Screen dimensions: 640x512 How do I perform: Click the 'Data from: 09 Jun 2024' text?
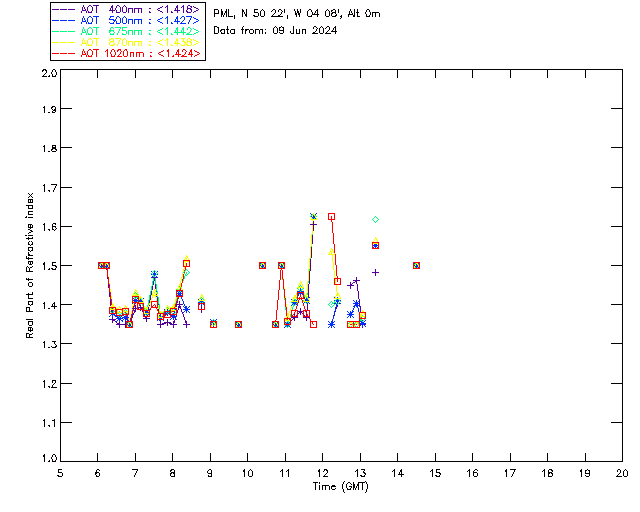[275, 31]
